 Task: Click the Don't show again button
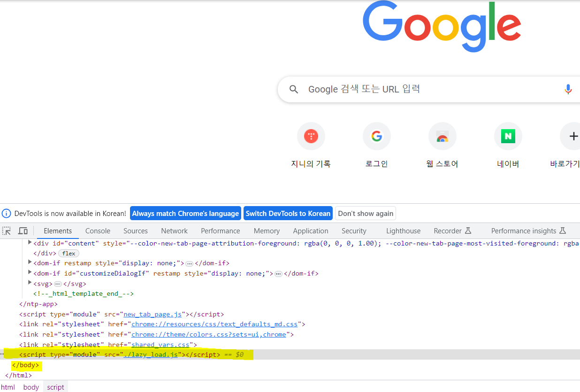pyautogui.click(x=366, y=213)
